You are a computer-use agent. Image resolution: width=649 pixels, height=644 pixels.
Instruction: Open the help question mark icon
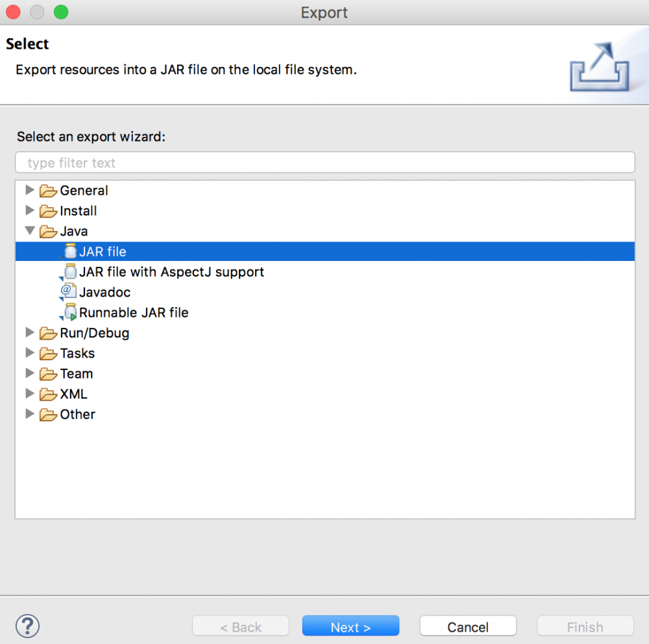(27, 626)
